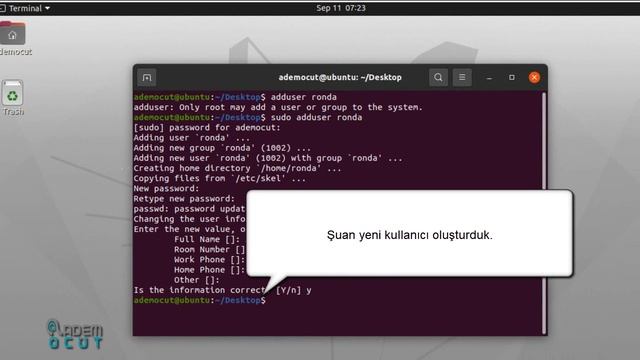
Task: Click line "Adding new user `ronda' (1002) with group"
Action: click(x=268, y=158)
